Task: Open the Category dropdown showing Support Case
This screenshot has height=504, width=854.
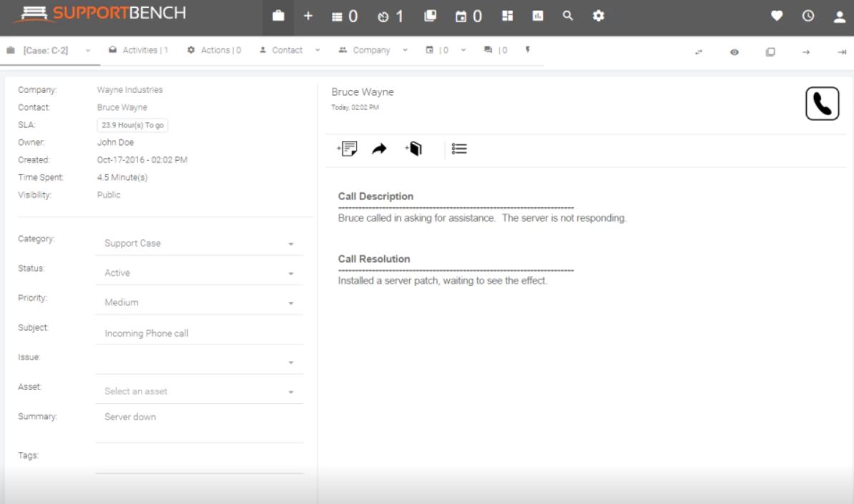Action: click(200, 243)
